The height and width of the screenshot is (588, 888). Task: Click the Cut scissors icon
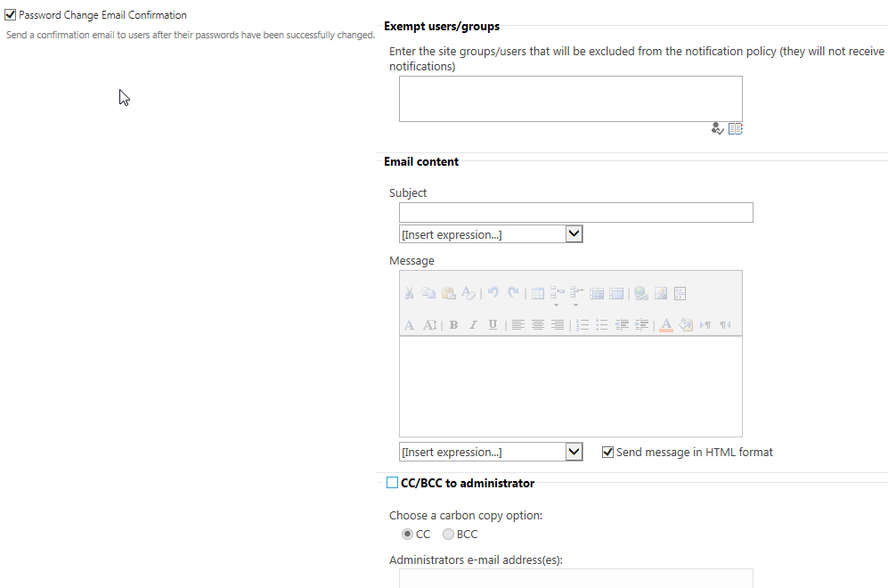tap(409, 293)
